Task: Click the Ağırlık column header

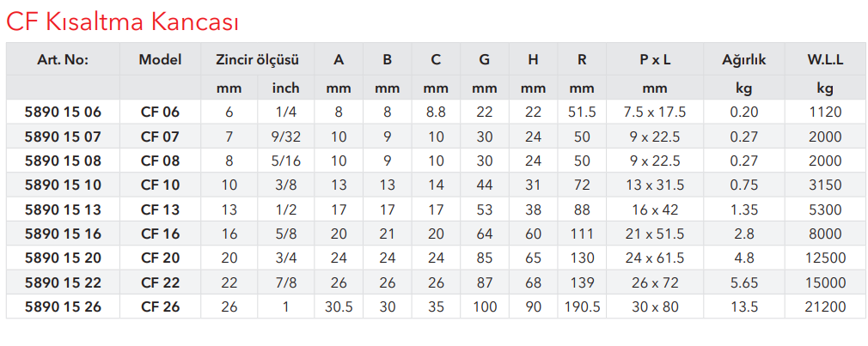Action: [744, 60]
